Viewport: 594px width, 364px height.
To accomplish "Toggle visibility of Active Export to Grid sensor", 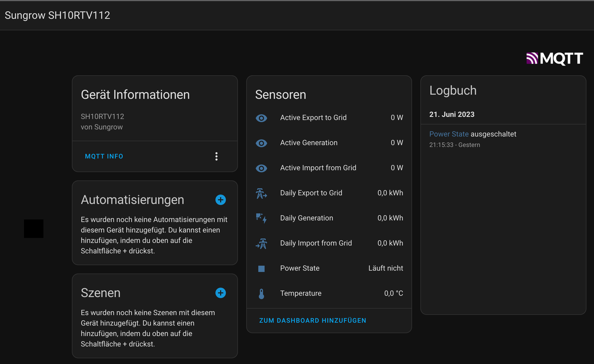I will pos(261,118).
